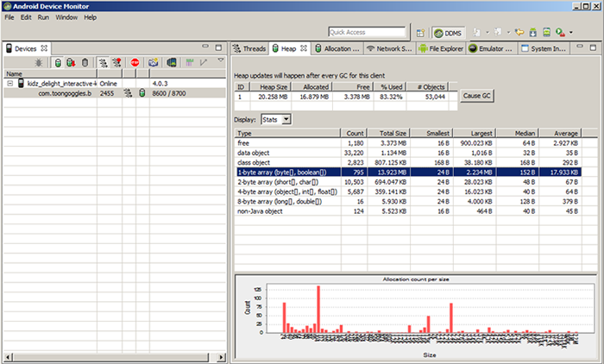The image size is (604, 364).
Task: Click the download toolbar icon with green top
Action: (x=533, y=33)
